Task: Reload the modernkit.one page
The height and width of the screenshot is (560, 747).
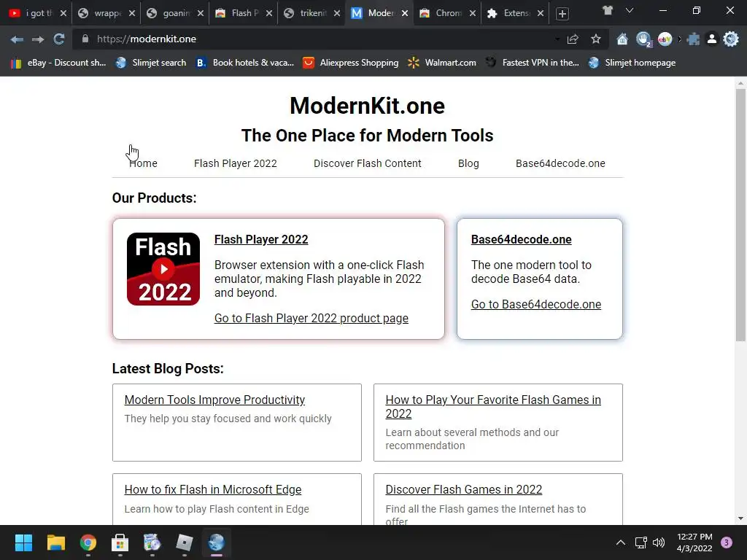Action: point(58,39)
